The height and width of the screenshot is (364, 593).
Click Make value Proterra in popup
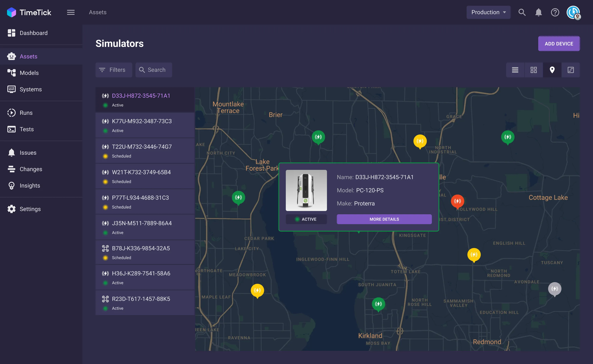pos(364,204)
